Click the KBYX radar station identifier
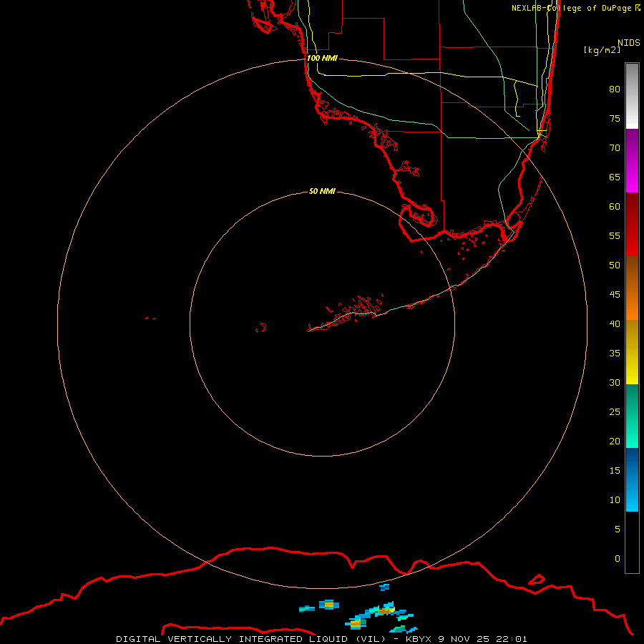This screenshot has width=644, height=644. point(419,639)
